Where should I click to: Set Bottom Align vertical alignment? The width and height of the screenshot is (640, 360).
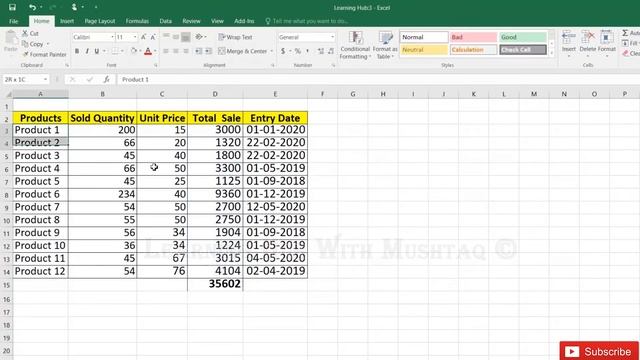185,37
